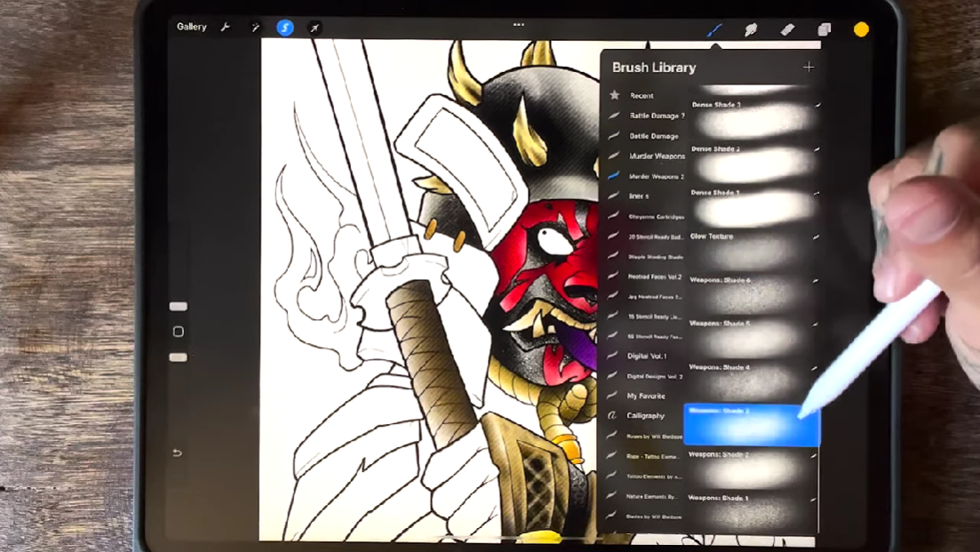Viewport: 980px width, 552px height.
Task: Tap the square modify button in sidebar
Action: 179,332
